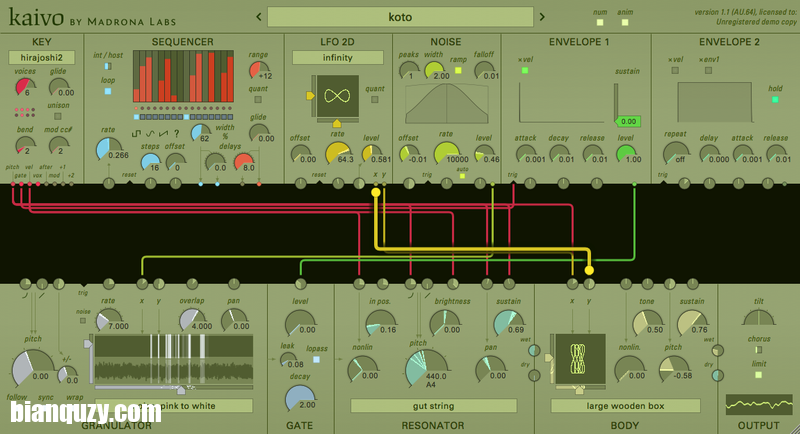This screenshot has height=434, width=800.
Task: Click the Envelope 1 sustain slider
Action: tap(616, 103)
